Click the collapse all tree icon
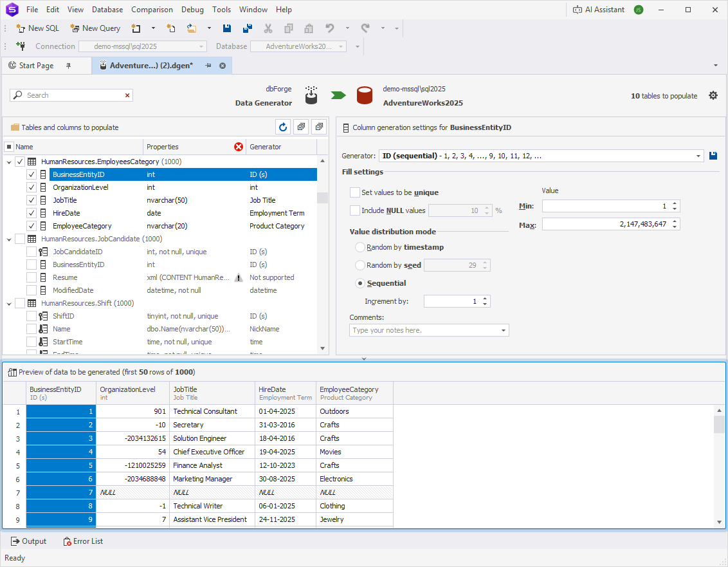The height and width of the screenshot is (567, 728). tap(319, 127)
